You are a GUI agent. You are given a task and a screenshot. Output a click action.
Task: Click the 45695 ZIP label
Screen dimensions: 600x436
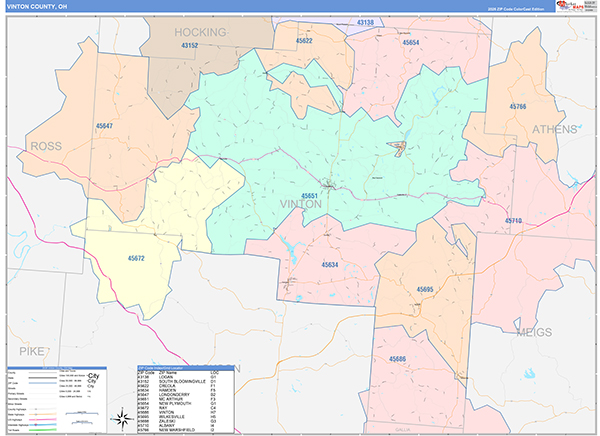425,289
